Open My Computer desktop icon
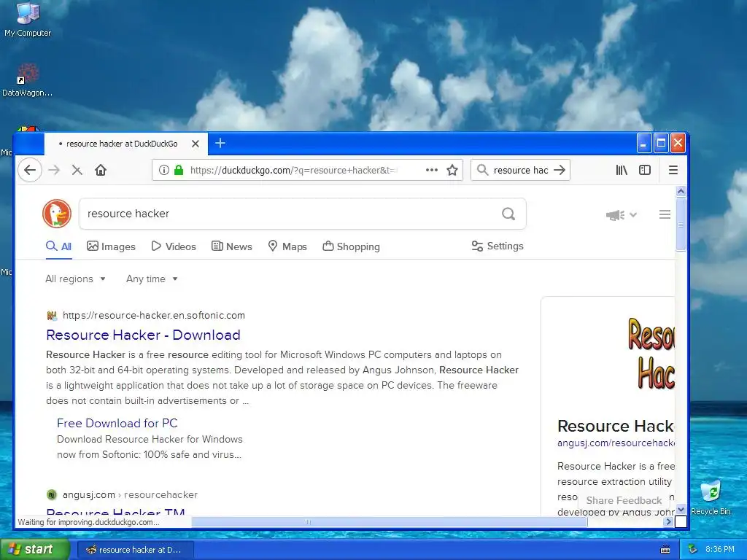 click(x=28, y=20)
